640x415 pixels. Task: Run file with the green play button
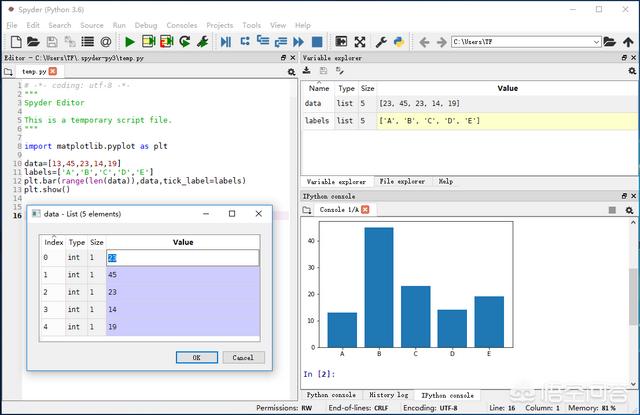[130, 42]
